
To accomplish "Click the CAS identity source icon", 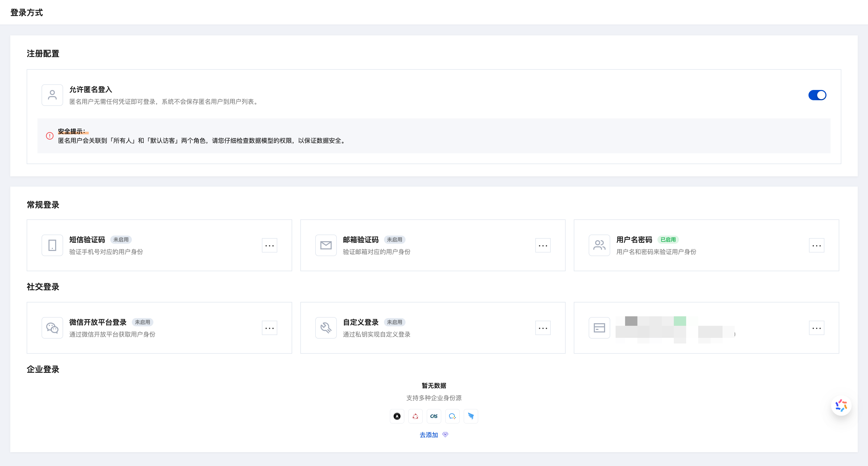I will tap(434, 417).
